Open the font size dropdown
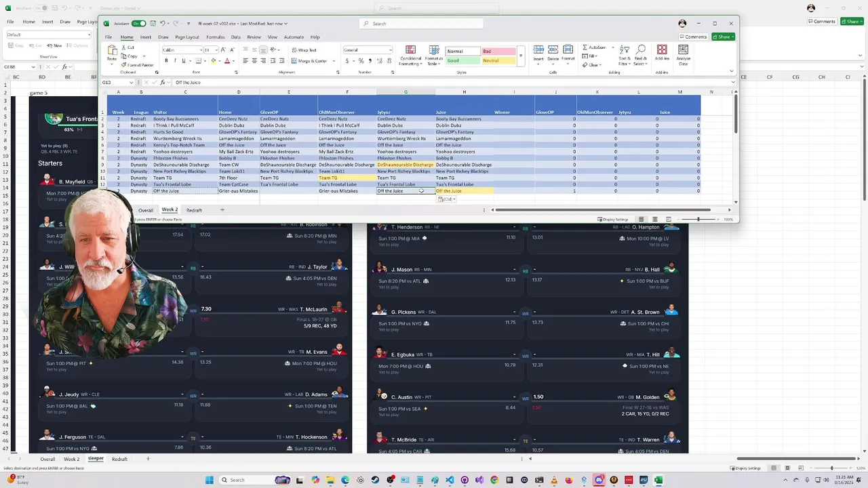The width and height of the screenshot is (868, 488). [x=216, y=50]
